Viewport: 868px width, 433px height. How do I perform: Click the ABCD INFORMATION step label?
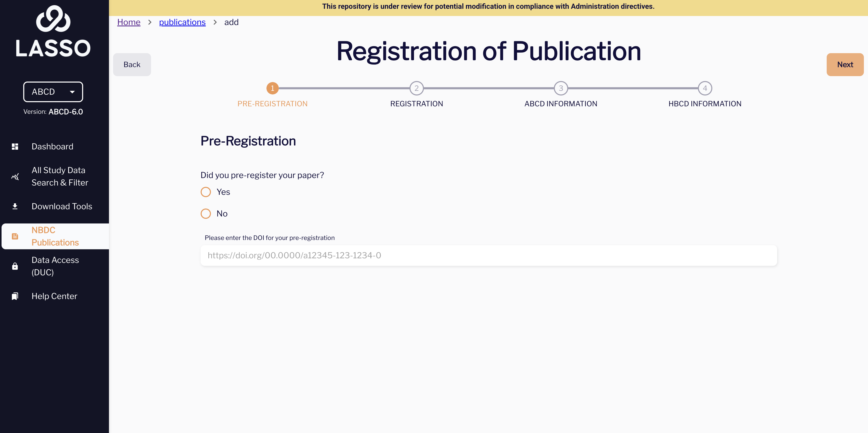pyautogui.click(x=561, y=104)
